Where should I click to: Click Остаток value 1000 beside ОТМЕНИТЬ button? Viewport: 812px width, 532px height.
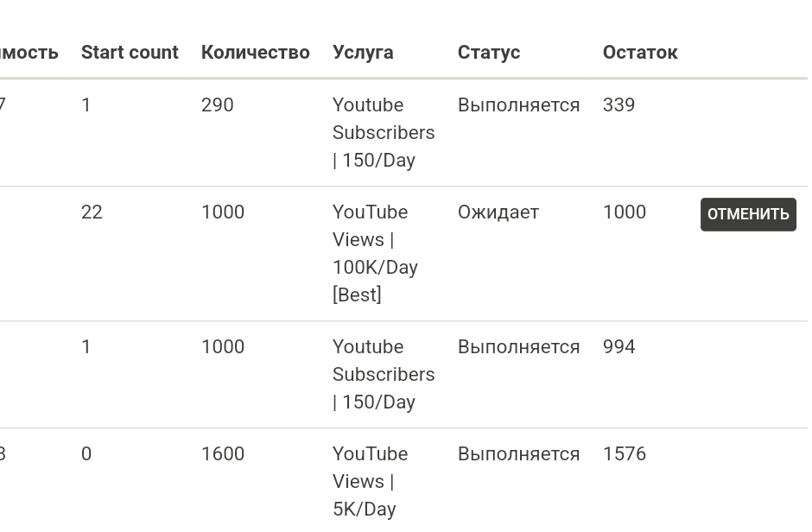pyautogui.click(x=624, y=212)
